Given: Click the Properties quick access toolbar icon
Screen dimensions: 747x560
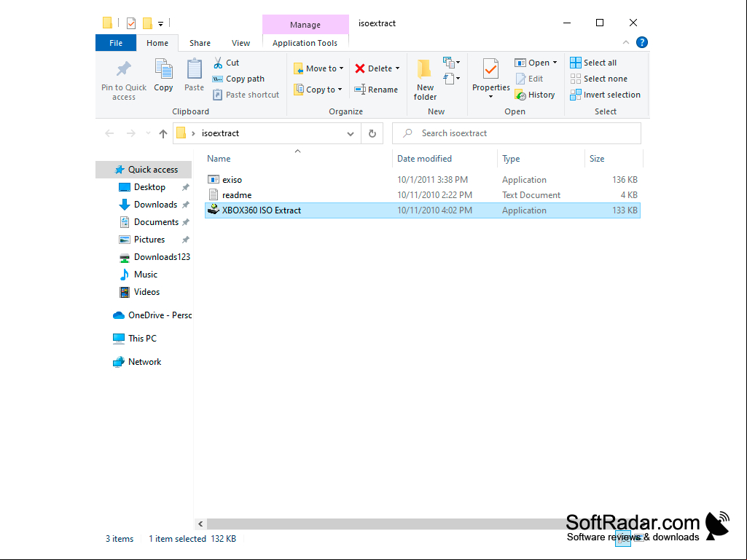Looking at the screenshot, I should tap(131, 23).
